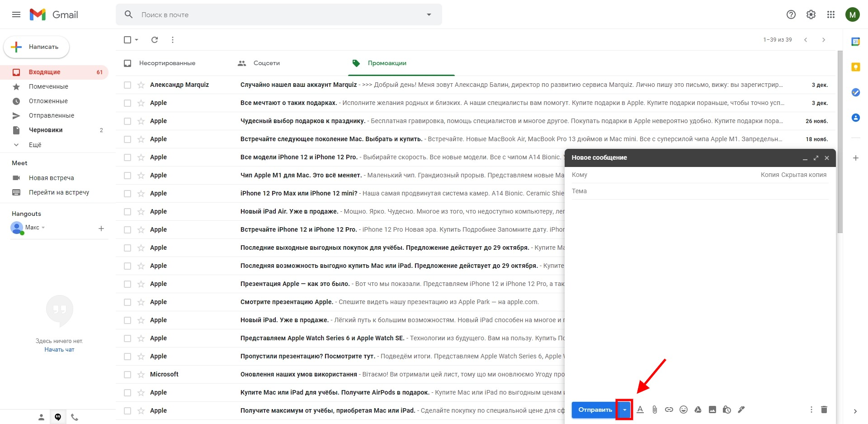Click the Тема subject field
The width and height of the screenshot is (868, 424).
[700, 191]
